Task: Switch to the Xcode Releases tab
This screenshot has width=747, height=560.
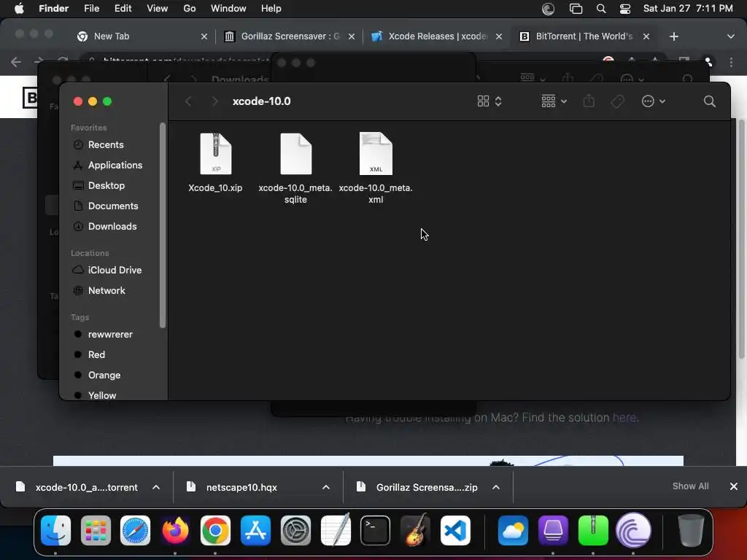Action: (x=437, y=36)
